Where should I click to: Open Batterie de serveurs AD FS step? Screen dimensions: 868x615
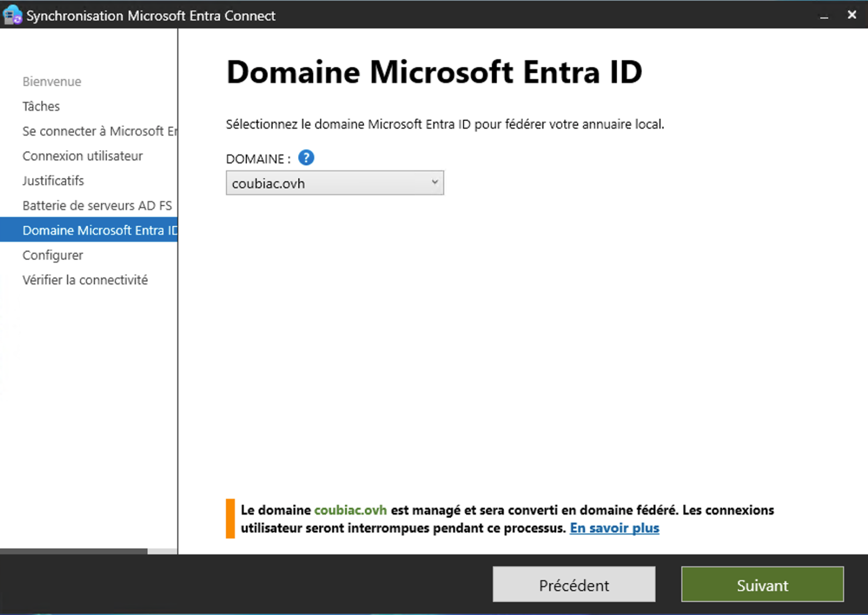97,206
